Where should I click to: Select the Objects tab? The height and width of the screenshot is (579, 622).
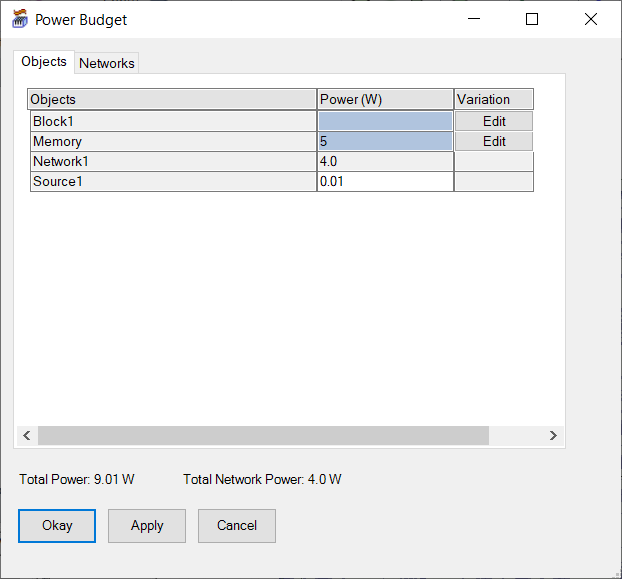coord(44,62)
